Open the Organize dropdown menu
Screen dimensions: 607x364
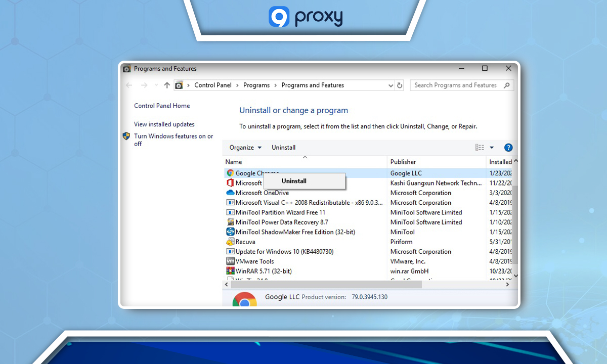click(245, 147)
